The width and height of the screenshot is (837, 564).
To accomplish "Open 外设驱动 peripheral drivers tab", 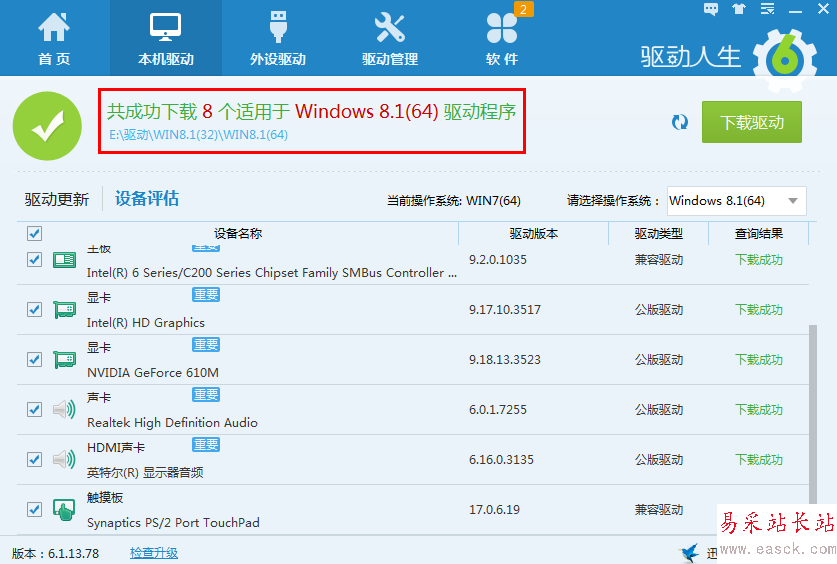I will (278, 39).
